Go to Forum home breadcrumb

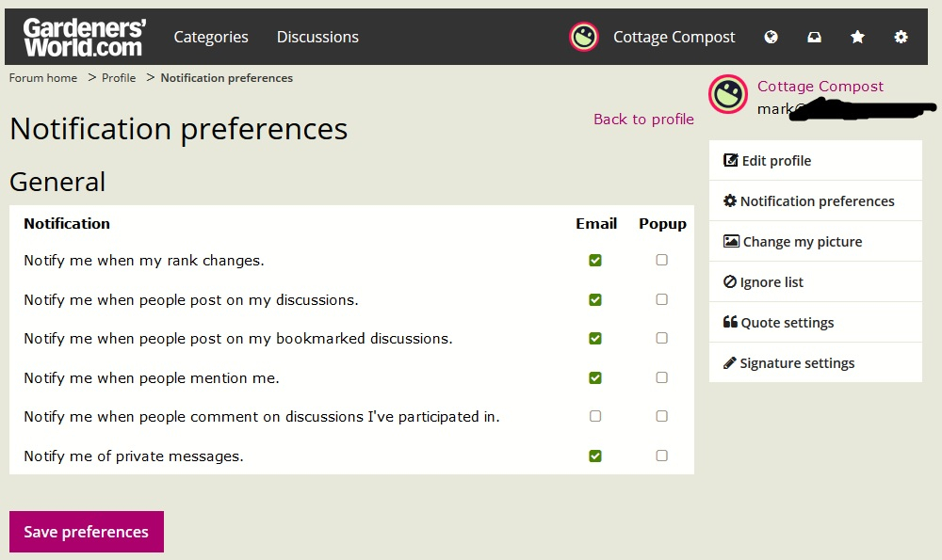tap(43, 78)
